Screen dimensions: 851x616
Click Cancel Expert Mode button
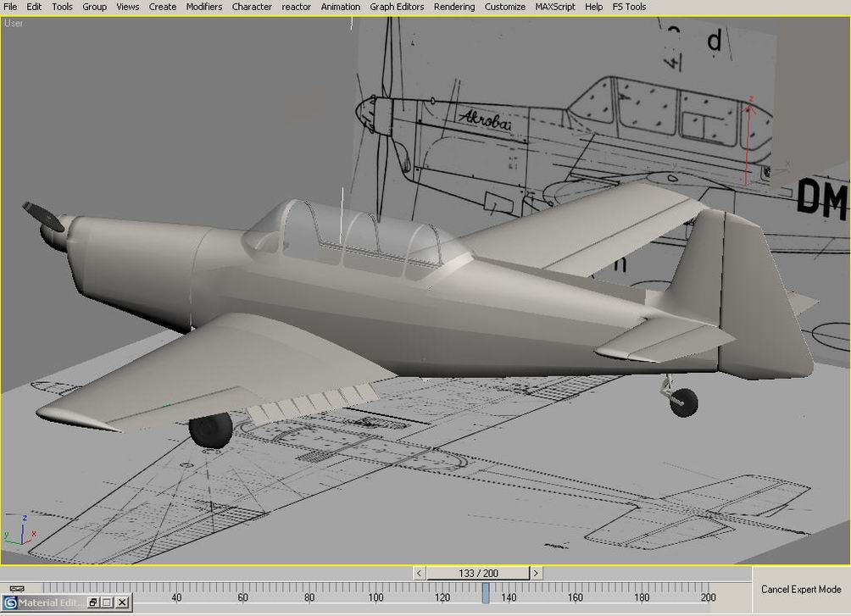[x=800, y=590]
